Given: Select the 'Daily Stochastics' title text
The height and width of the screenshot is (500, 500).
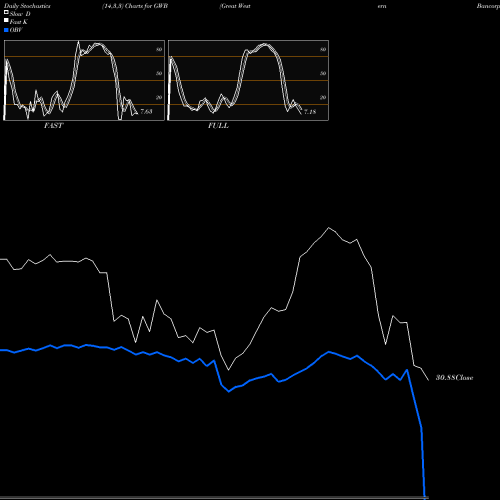Looking at the screenshot, I should 27,6.
